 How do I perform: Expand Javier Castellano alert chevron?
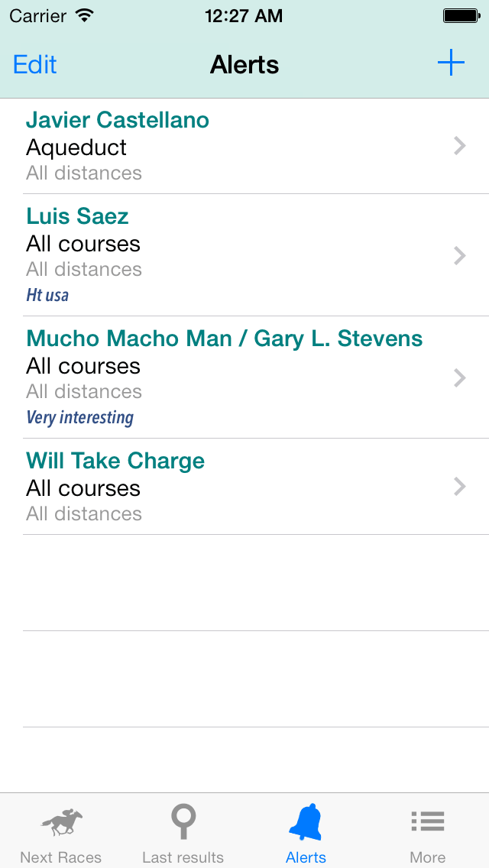459,146
